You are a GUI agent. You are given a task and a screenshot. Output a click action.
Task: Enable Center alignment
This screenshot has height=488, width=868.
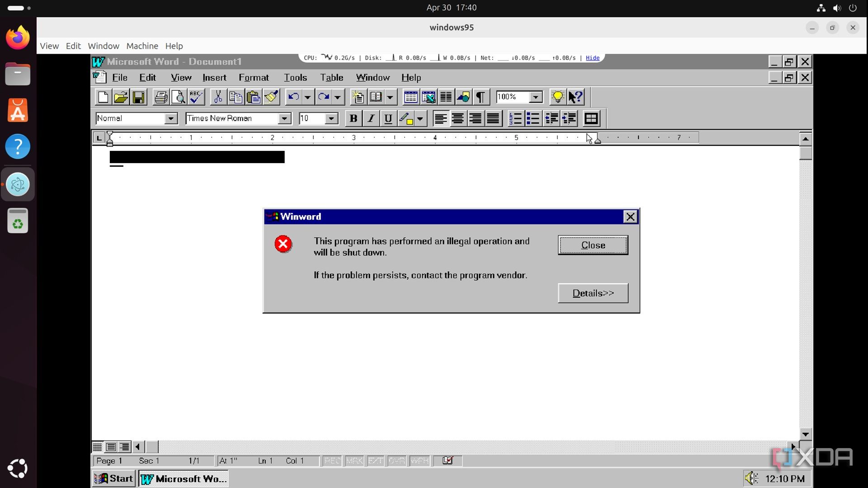pos(458,118)
